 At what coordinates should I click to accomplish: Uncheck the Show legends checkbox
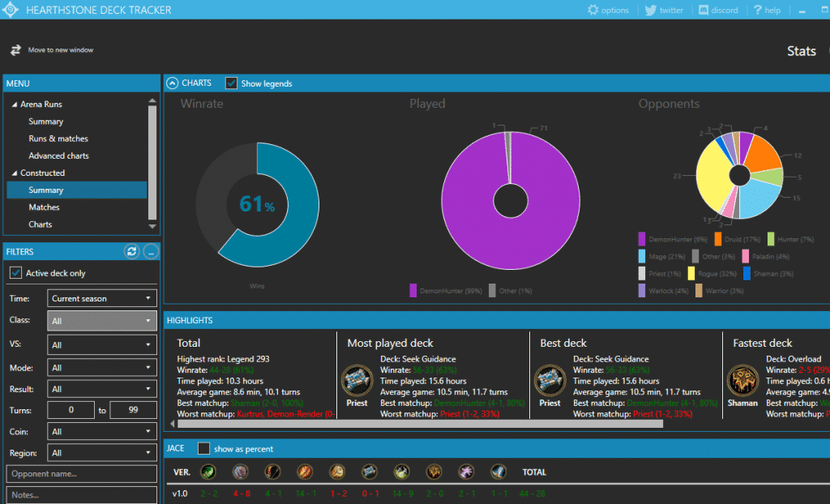click(x=231, y=83)
